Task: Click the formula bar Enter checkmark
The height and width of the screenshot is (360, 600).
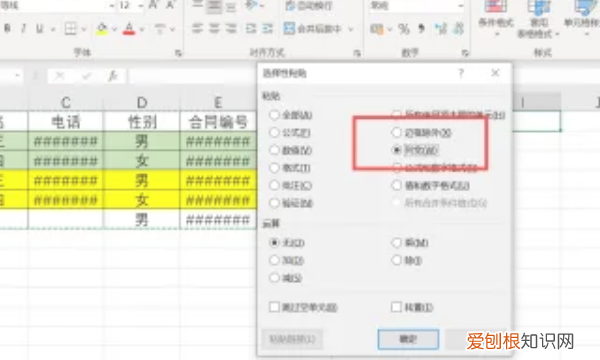Action: 86,76
